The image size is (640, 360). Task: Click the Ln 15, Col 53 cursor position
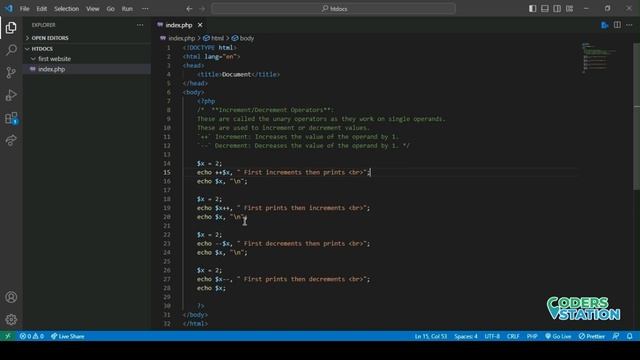pos(431,336)
